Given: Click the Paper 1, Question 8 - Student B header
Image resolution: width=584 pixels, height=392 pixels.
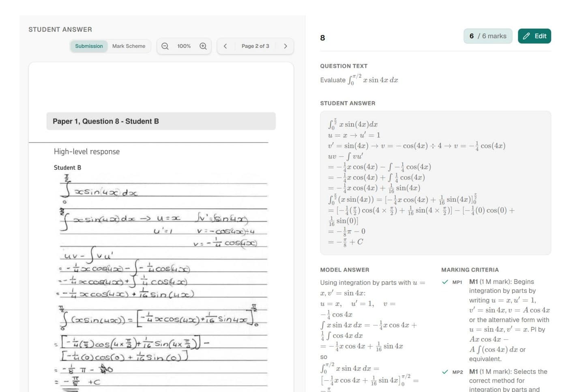Looking at the screenshot, I should (161, 121).
